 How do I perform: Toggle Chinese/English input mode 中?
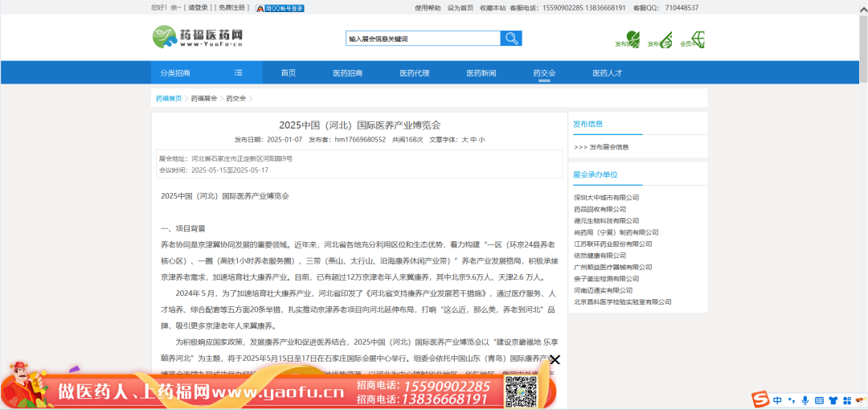coord(776,400)
